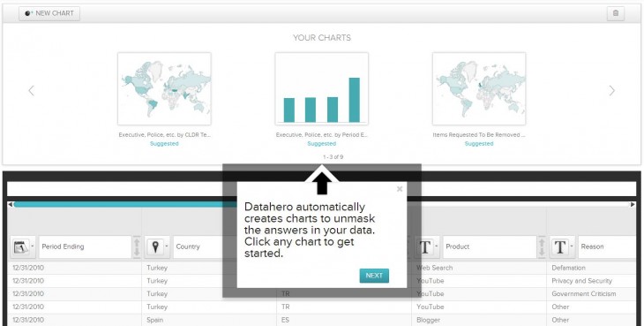Open the text type icon for Reason
The height and width of the screenshot is (326, 644).
[562, 246]
